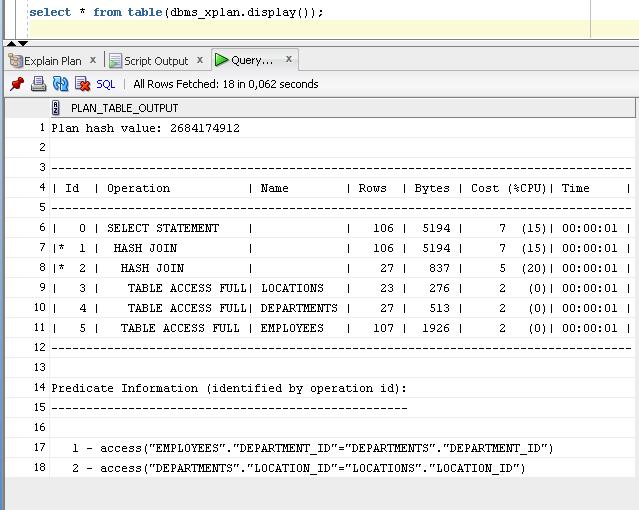
Task: Click the down arrow on the splitter bar
Action: click(23, 43)
